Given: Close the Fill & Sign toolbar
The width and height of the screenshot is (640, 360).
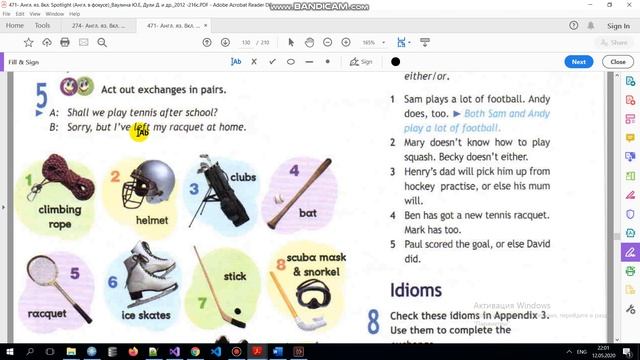Looking at the screenshot, I should click(618, 62).
